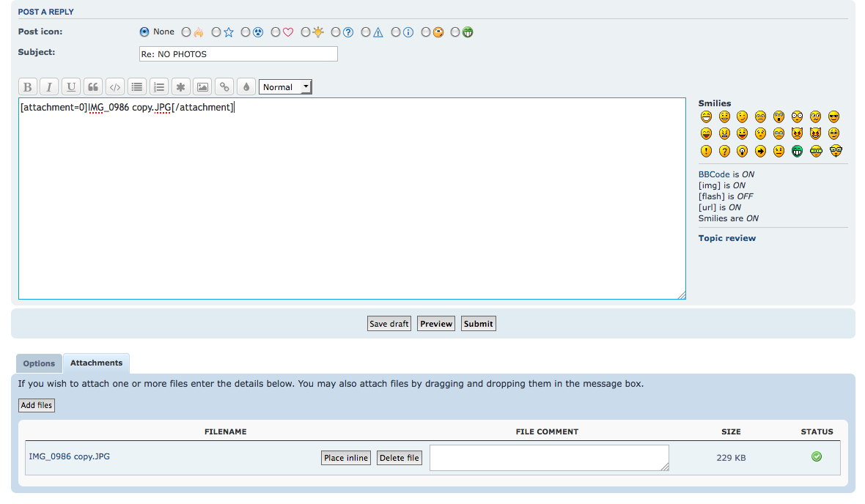Insert a URL link tag

pyautogui.click(x=225, y=87)
